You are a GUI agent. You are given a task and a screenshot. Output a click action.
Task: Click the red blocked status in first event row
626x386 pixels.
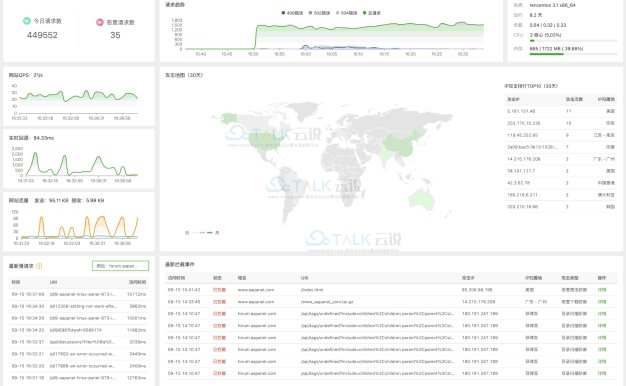click(219, 290)
